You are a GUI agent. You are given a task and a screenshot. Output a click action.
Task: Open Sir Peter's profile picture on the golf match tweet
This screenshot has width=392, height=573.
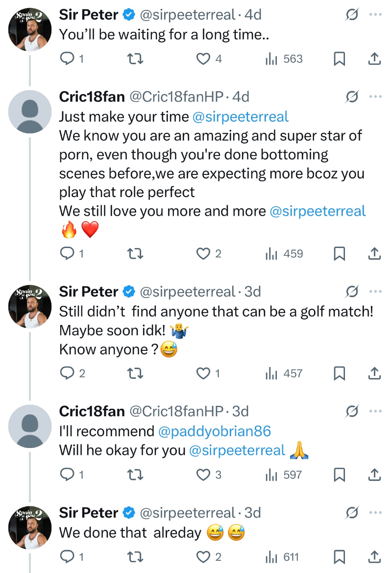[30, 307]
